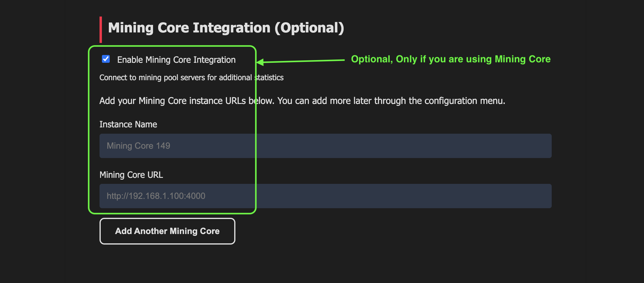Image resolution: width=644 pixels, height=283 pixels.
Task: Click the green highlight box's top border
Action: (172, 46)
